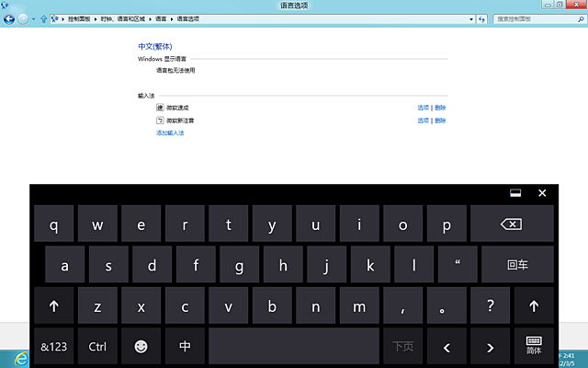588x368 pixels.
Task: Toggle the right shift arrow key
Action: (x=534, y=305)
